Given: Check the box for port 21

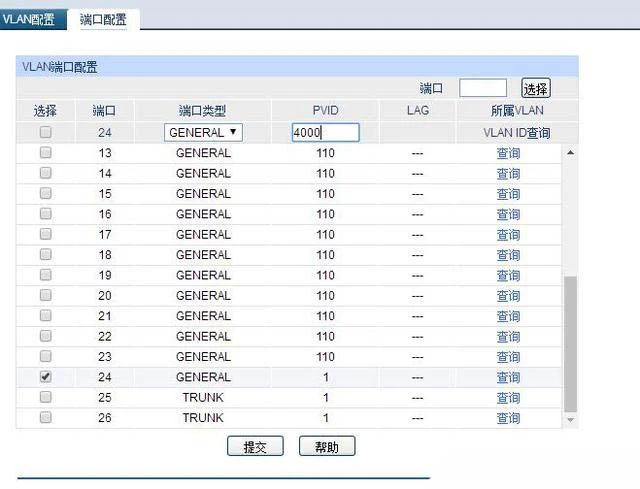Looking at the screenshot, I should (46, 316).
